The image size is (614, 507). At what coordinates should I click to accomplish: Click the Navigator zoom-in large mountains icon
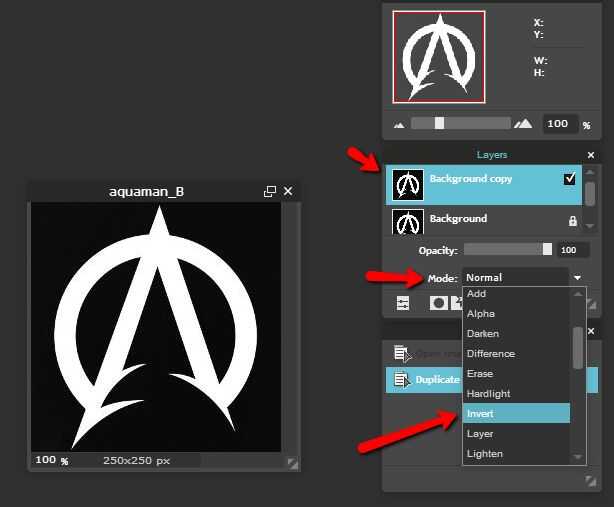tap(523, 124)
